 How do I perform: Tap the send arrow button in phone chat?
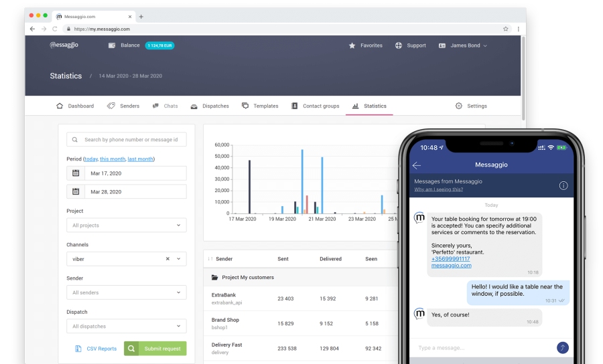click(x=563, y=348)
